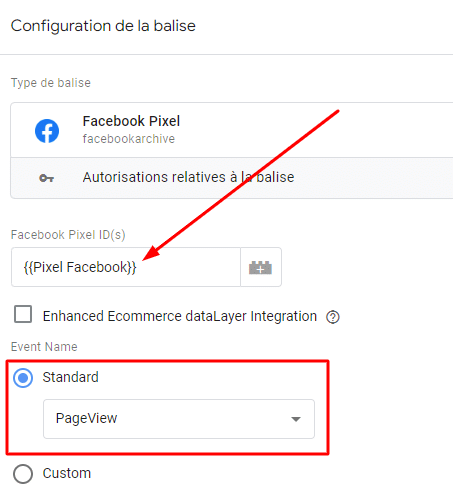Click help icon beside Enhanced Ecommerce
The width and height of the screenshot is (453, 495).
tap(332, 317)
